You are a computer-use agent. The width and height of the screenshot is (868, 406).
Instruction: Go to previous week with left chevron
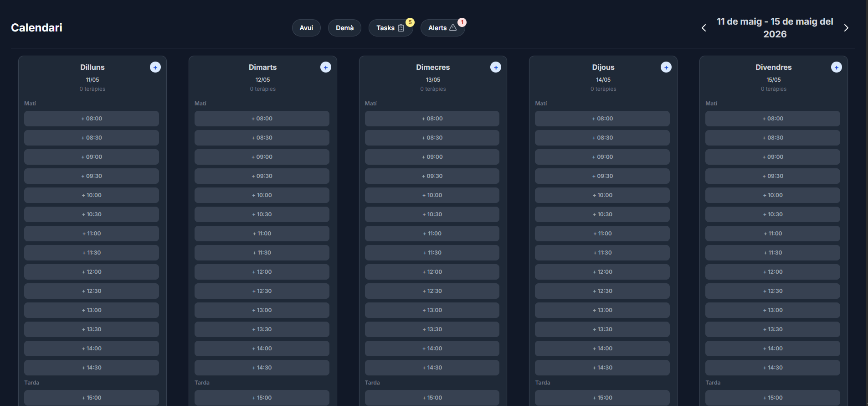point(704,28)
